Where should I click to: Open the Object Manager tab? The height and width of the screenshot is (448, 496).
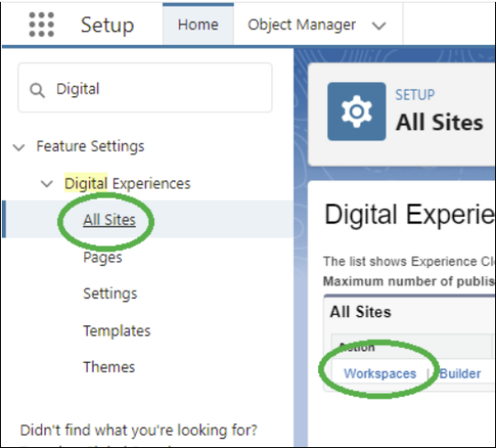(302, 25)
